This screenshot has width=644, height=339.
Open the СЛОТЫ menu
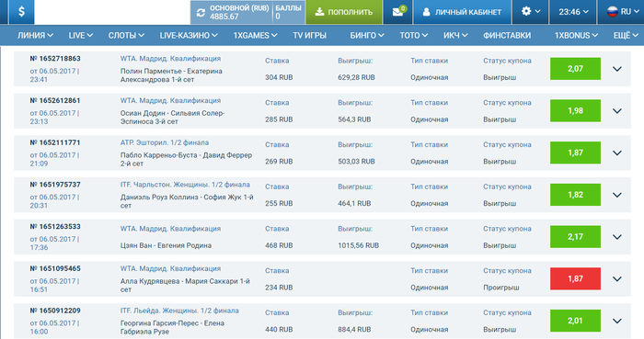point(126,36)
